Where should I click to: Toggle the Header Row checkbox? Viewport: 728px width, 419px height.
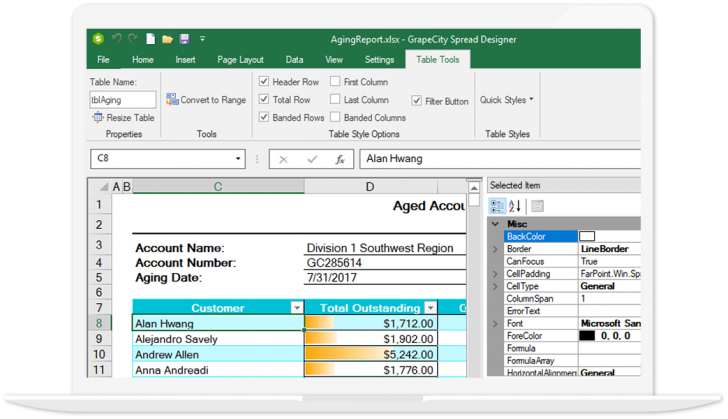click(x=264, y=81)
